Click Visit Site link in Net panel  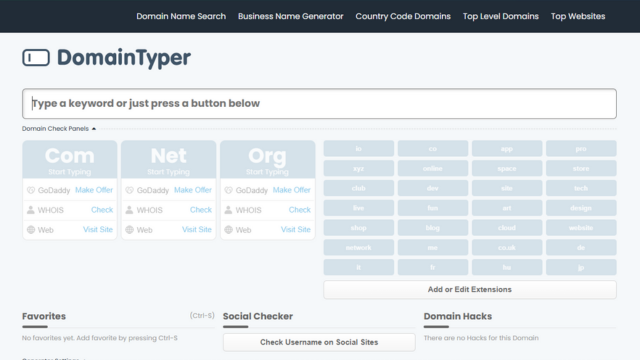click(197, 229)
